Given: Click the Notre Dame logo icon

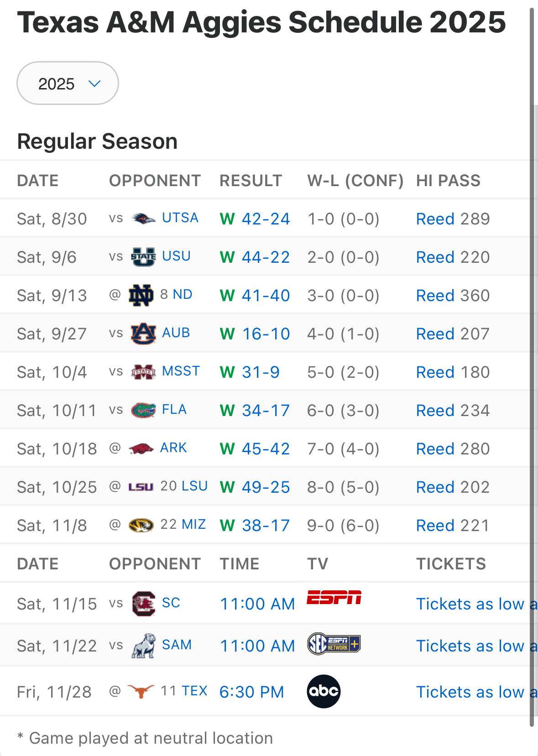Looking at the screenshot, I should point(141,295).
